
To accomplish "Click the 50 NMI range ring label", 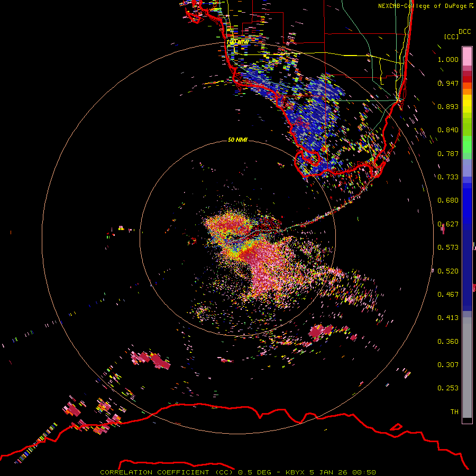I will pyautogui.click(x=237, y=140).
